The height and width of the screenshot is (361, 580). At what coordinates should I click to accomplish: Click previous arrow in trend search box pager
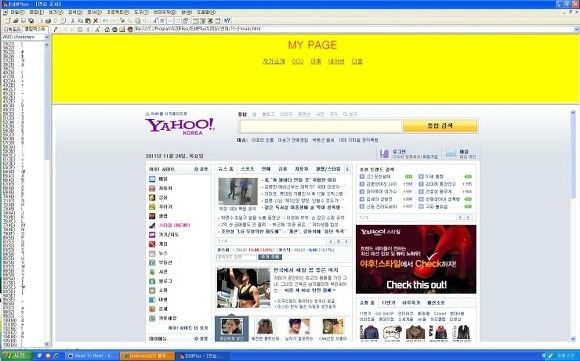coord(460,217)
